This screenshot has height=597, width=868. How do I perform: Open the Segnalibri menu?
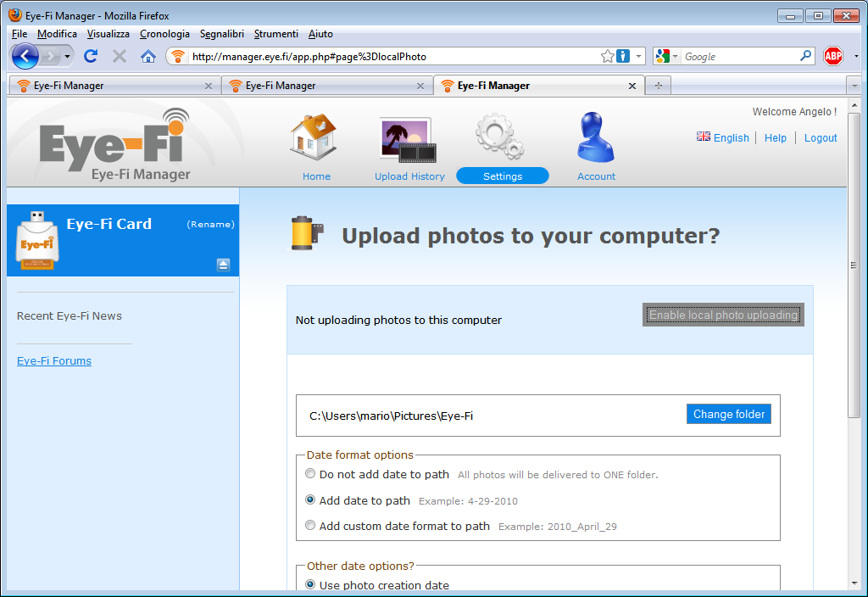pos(221,34)
